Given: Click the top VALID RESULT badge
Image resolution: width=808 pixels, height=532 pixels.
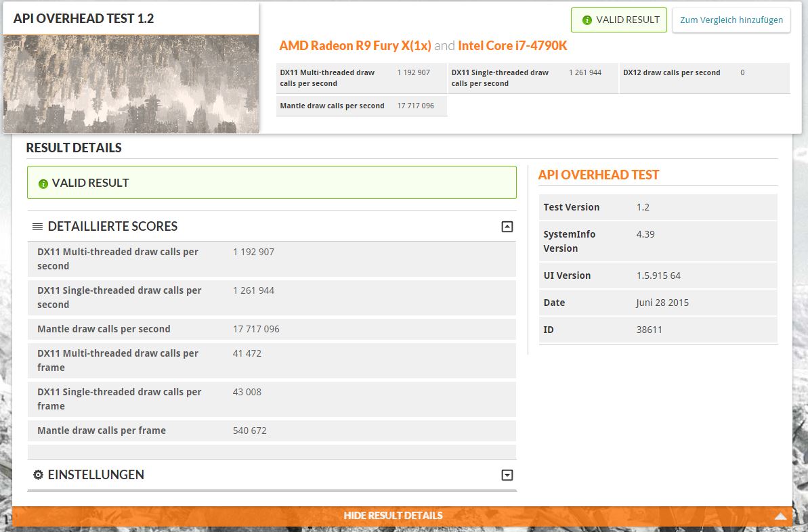Looking at the screenshot, I should click(x=619, y=20).
